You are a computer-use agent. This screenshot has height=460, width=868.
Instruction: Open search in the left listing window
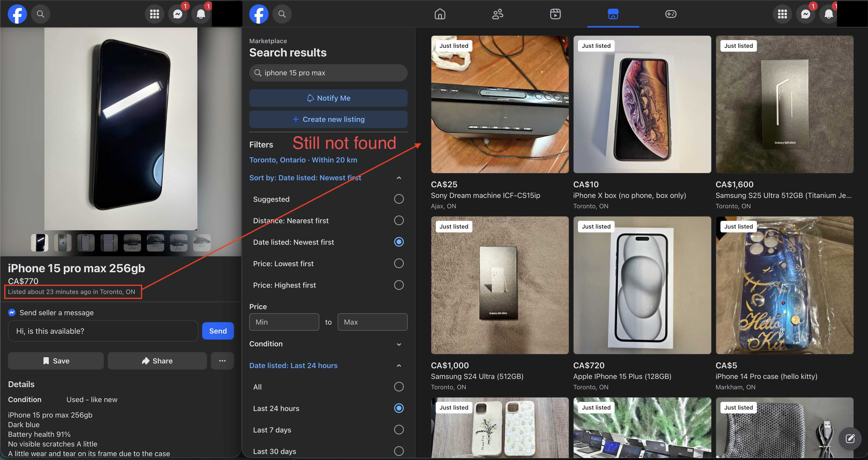(x=40, y=14)
